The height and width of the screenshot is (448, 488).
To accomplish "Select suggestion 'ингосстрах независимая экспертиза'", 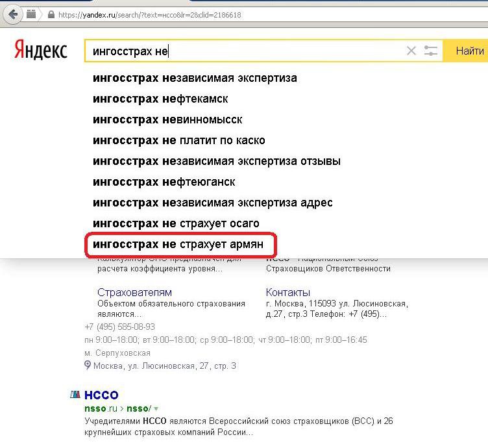I will (195, 78).
